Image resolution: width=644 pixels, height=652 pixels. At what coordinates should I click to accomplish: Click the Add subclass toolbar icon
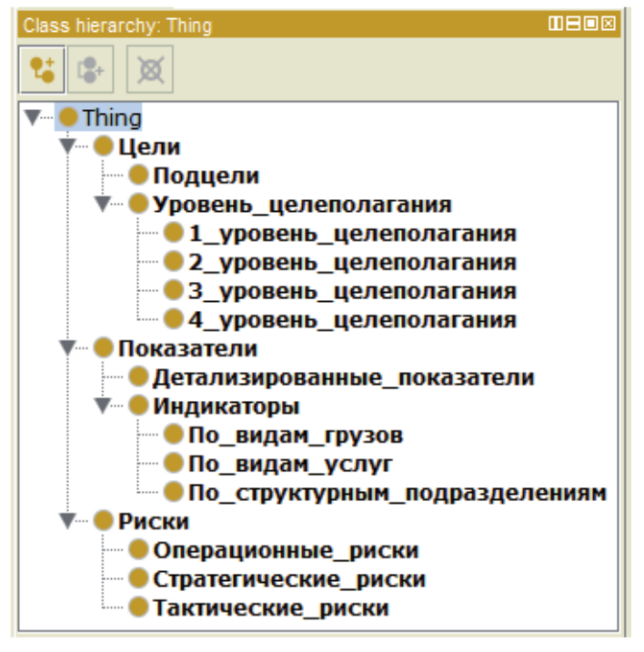43,69
